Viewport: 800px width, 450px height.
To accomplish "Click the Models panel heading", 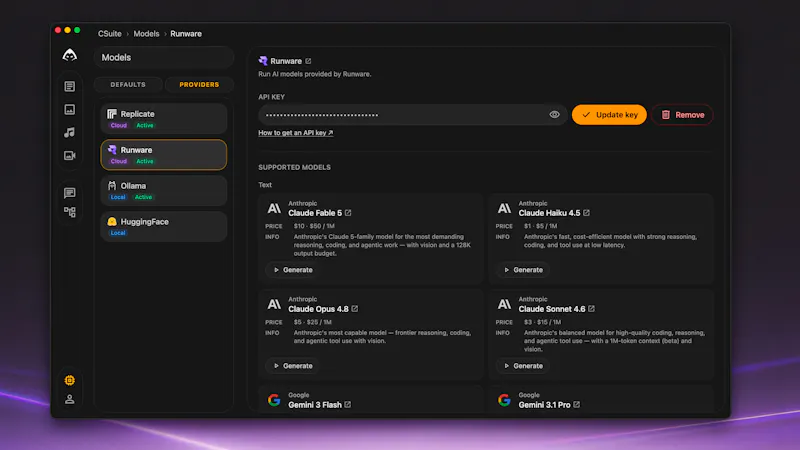I will (116, 58).
